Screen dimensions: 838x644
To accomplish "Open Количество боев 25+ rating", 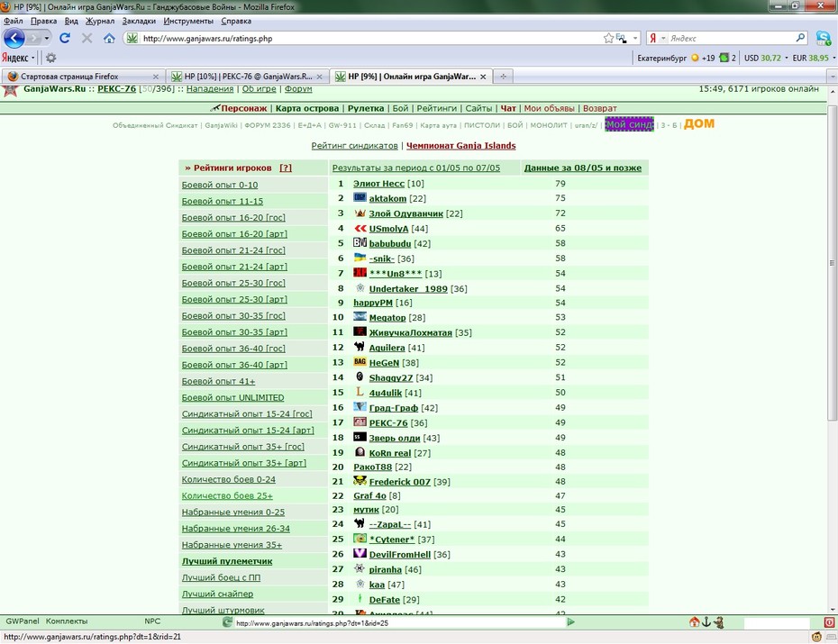I will pos(226,495).
